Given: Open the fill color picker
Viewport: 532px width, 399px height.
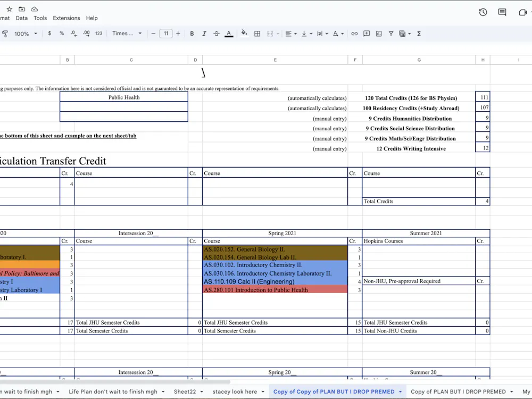Looking at the screenshot, I should tap(244, 34).
